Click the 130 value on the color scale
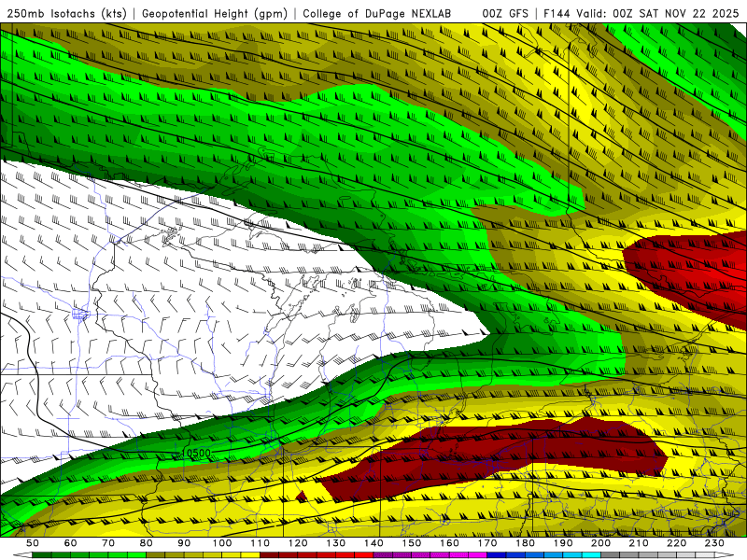 (336, 543)
